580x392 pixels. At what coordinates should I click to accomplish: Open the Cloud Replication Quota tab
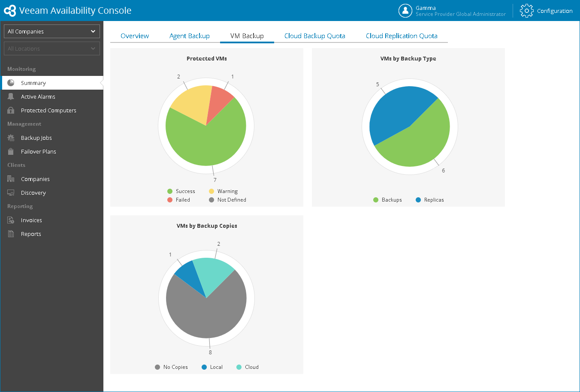pyautogui.click(x=402, y=36)
